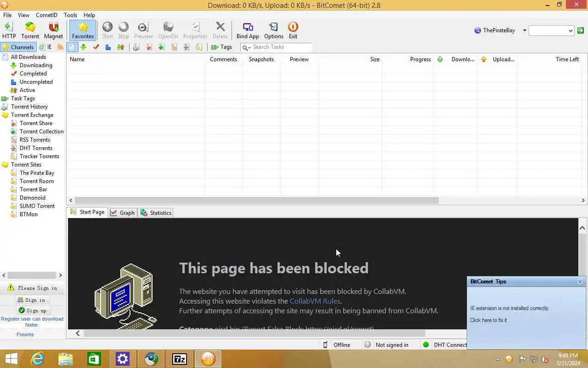588x368 pixels.
Task: Toggle the All Downloads filter icon
Action: [x=72, y=47]
